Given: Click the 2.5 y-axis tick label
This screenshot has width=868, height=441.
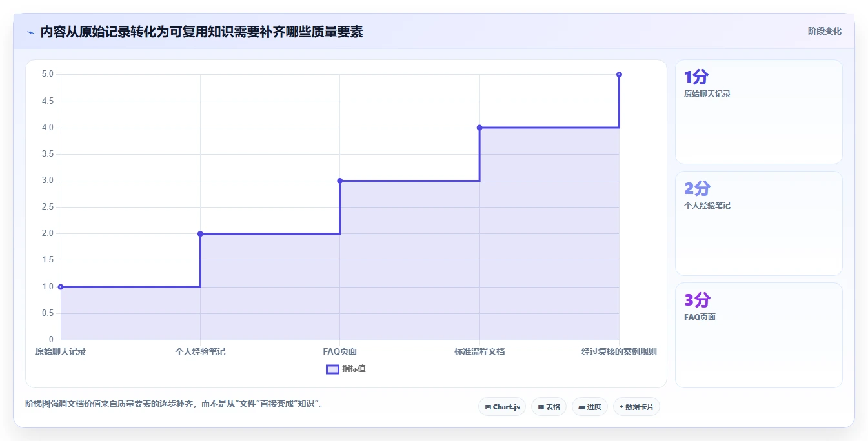Looking at the screenshot, I should tap(48, 207).
